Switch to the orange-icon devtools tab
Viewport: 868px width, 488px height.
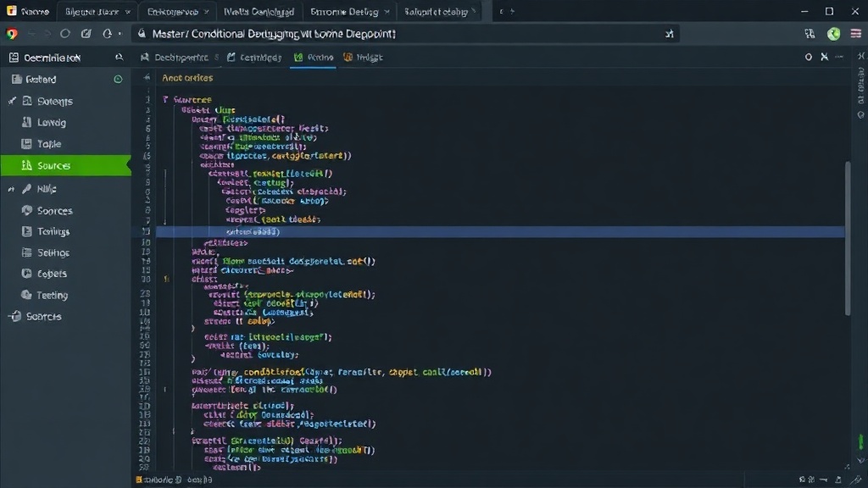tap(363, 58)
